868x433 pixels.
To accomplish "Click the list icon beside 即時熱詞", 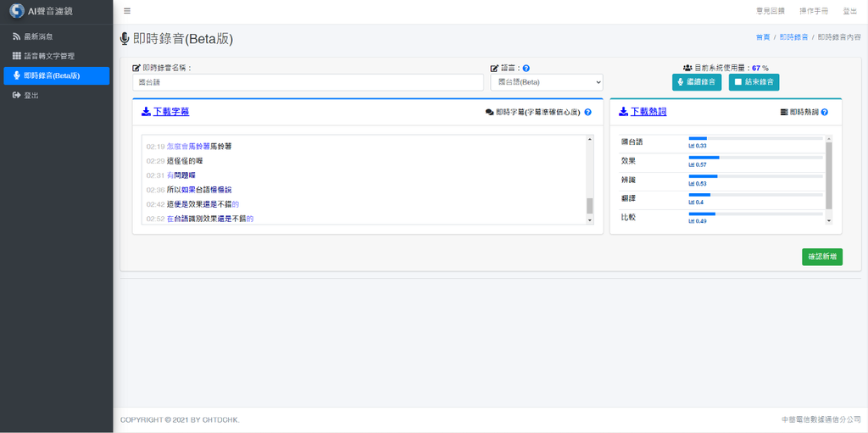I will point(784,112).
